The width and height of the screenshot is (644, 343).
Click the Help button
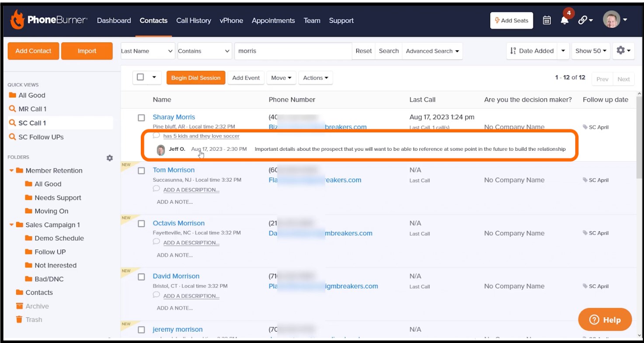605,320
